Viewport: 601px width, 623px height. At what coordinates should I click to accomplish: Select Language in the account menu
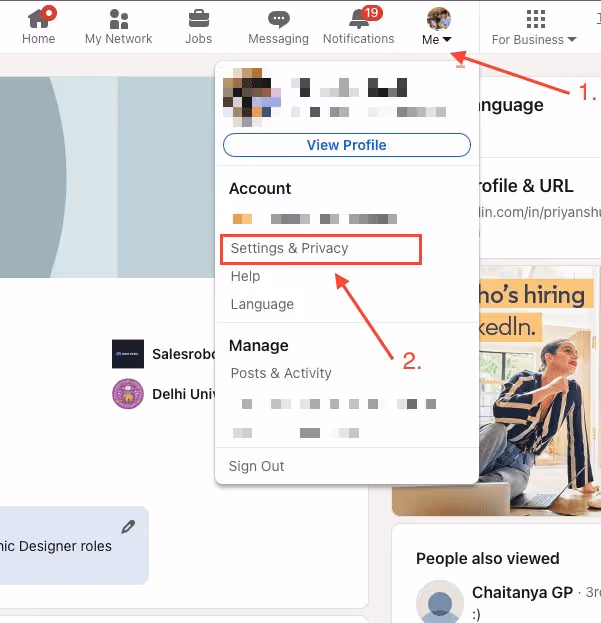tap(262, 304)
